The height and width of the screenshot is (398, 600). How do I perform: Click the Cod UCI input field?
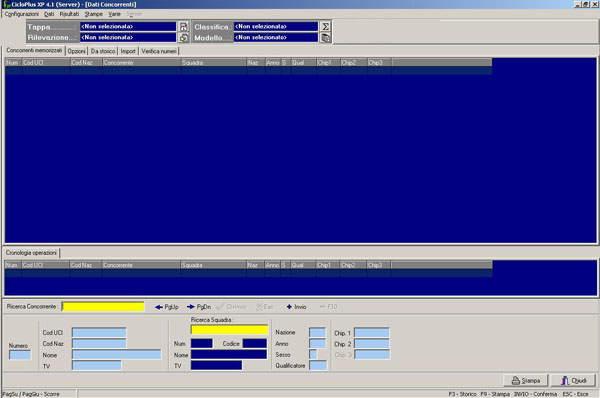[x=99, y=333]
